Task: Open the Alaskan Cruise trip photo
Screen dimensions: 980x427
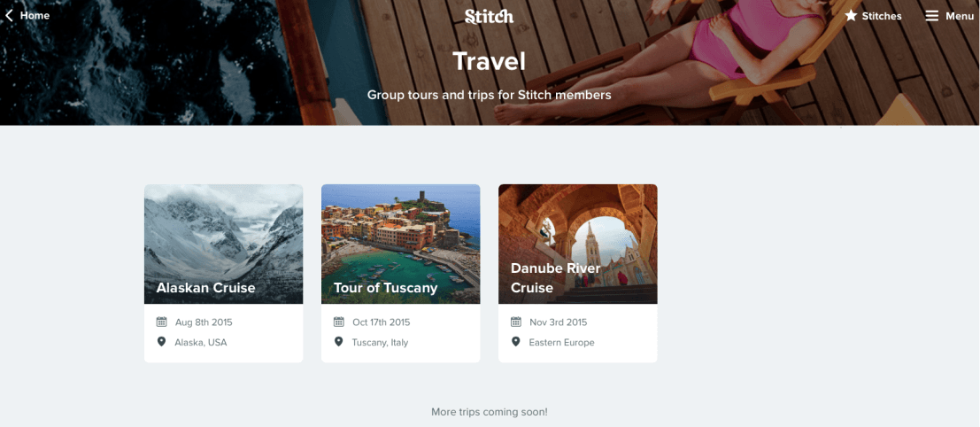Action: click(224, 244)
